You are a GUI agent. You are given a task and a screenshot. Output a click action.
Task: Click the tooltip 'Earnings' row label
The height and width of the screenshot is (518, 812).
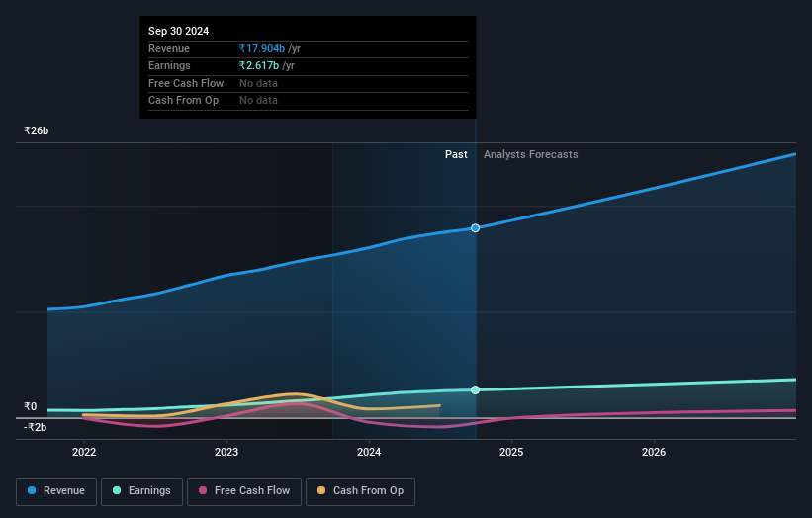pos(169,65)
